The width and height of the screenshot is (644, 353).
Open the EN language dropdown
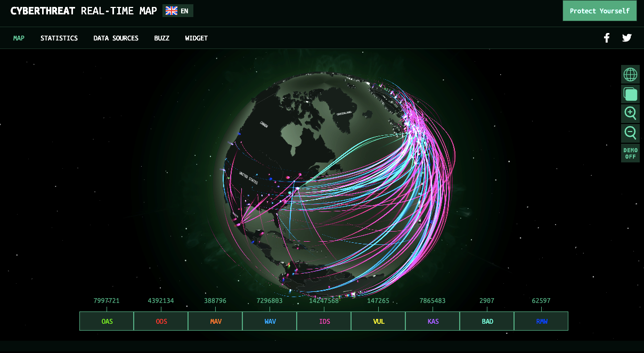coord(184,11)
